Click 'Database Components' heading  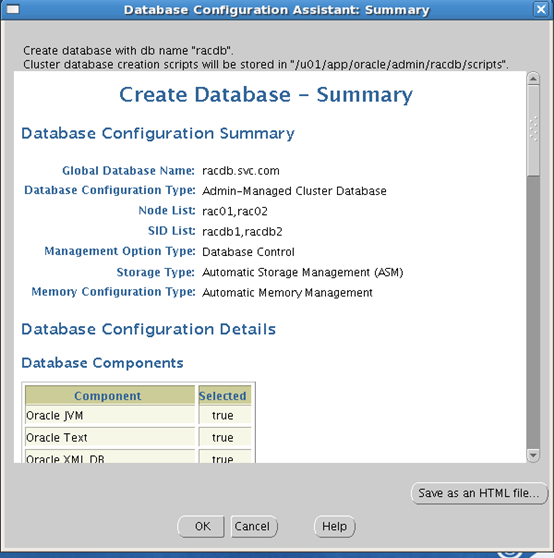pos(102,363)
